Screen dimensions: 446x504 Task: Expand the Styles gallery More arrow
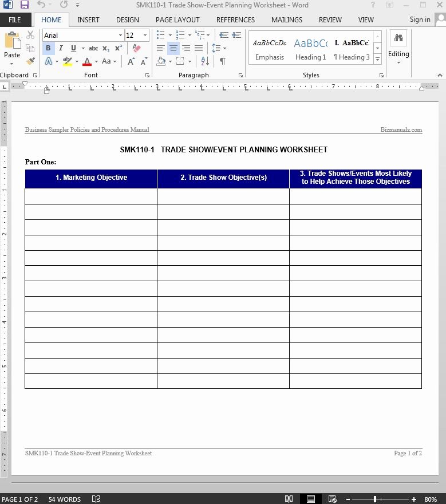click(x=378, y=59)
